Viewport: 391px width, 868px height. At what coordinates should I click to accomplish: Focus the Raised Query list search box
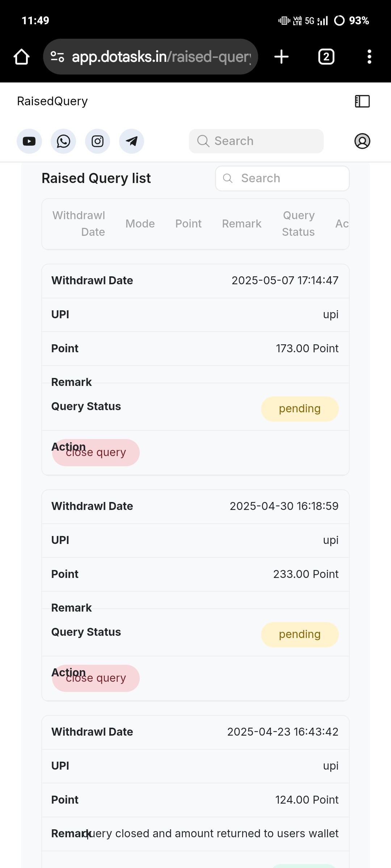pyautogui.click(x=282, y=178)
